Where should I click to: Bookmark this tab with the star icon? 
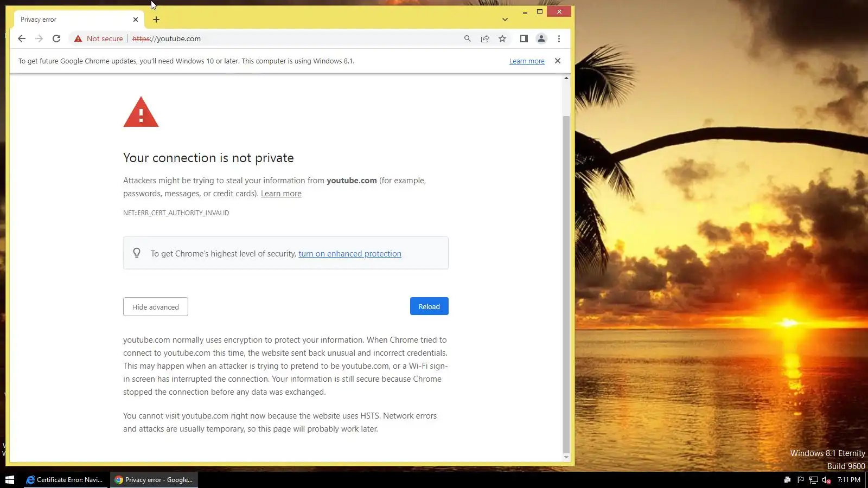click(502, 38)
